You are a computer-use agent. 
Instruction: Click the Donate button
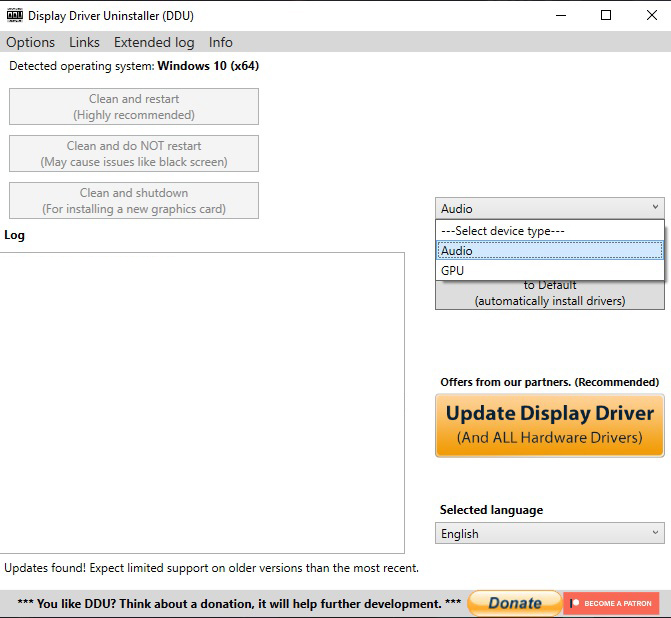(515, 603)
